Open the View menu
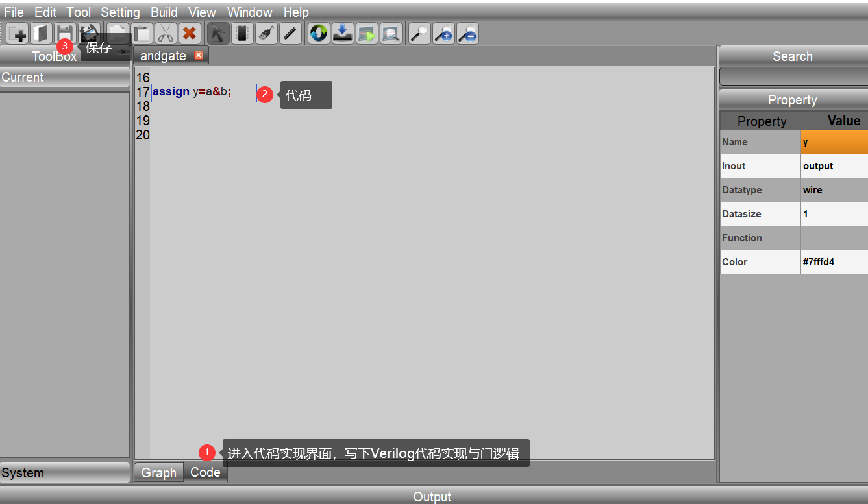 click(203, 12)
